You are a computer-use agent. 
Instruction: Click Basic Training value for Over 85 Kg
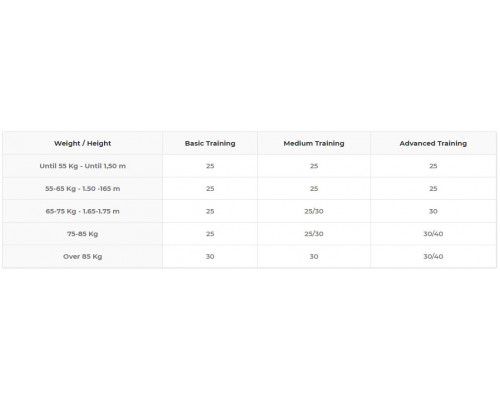(x=210, y=257)
